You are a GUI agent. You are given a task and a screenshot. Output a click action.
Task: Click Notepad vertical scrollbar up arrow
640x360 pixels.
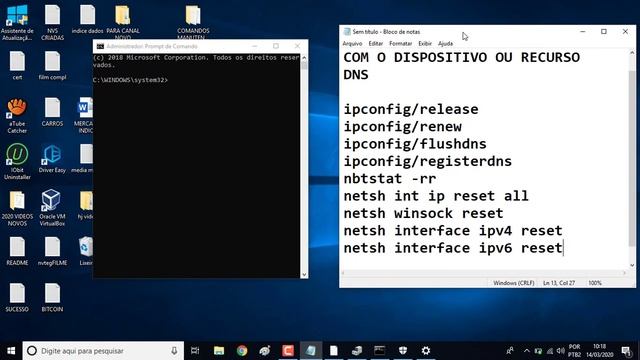click(x=632, y=53)
